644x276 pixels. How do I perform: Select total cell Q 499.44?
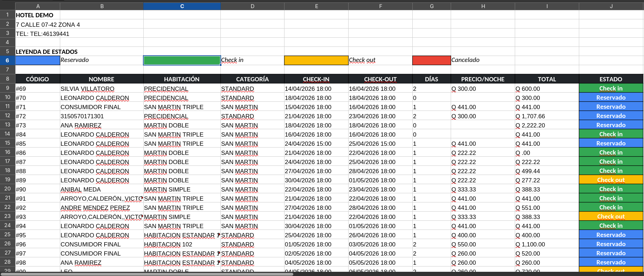click(x=547, y=171)
